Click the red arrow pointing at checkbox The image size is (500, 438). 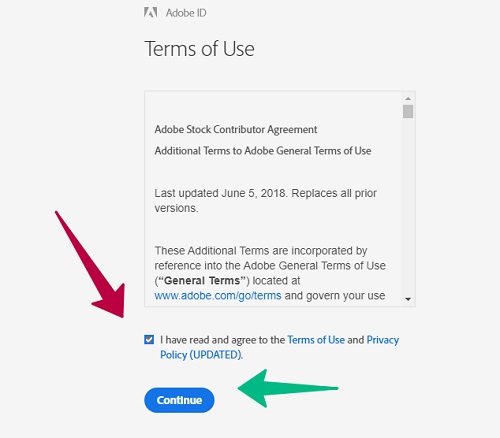(93, 265)
